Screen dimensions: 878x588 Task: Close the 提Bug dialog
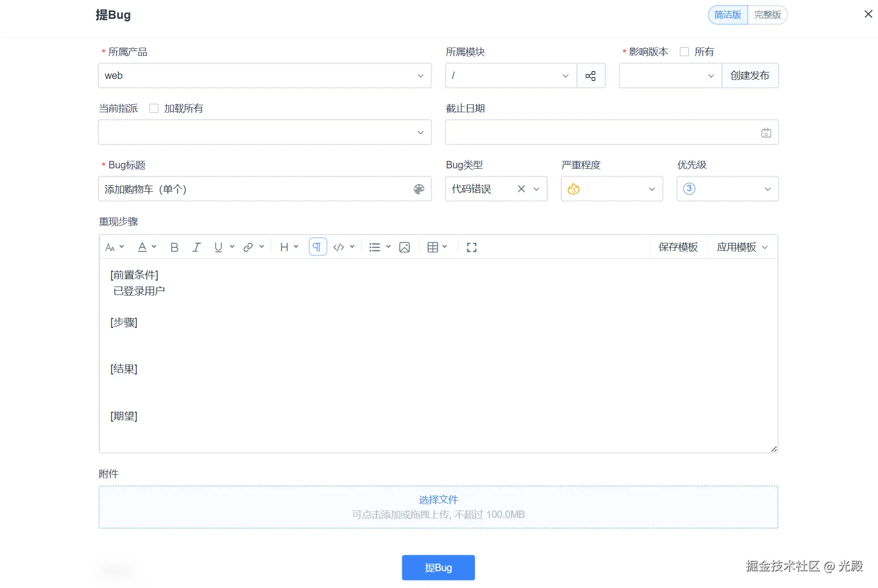[868, 14]
